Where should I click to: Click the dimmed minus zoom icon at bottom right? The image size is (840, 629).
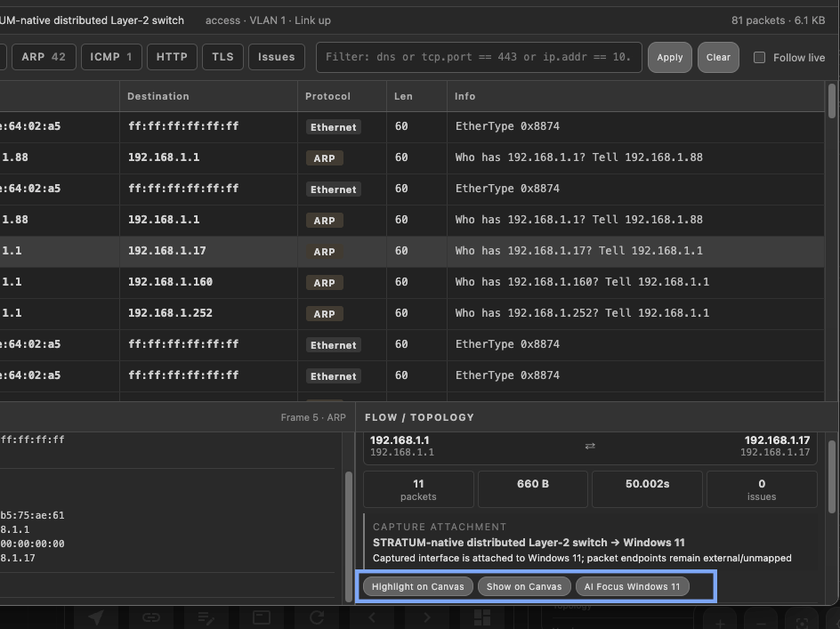coord(761,623)
